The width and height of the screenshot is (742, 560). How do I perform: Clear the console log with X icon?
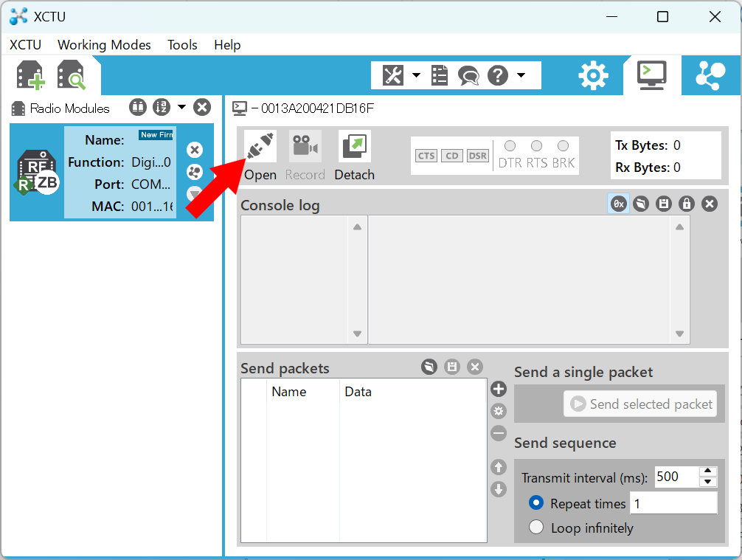(x=710, y=204)
